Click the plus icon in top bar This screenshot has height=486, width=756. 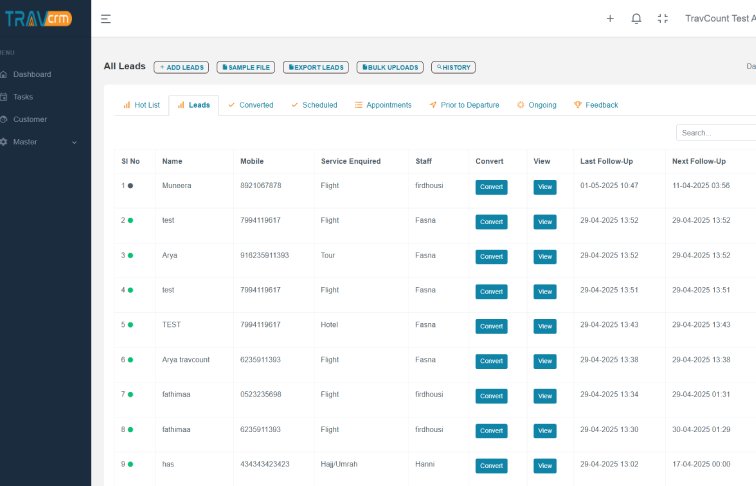pyautogui.click(x=610, y=18)
